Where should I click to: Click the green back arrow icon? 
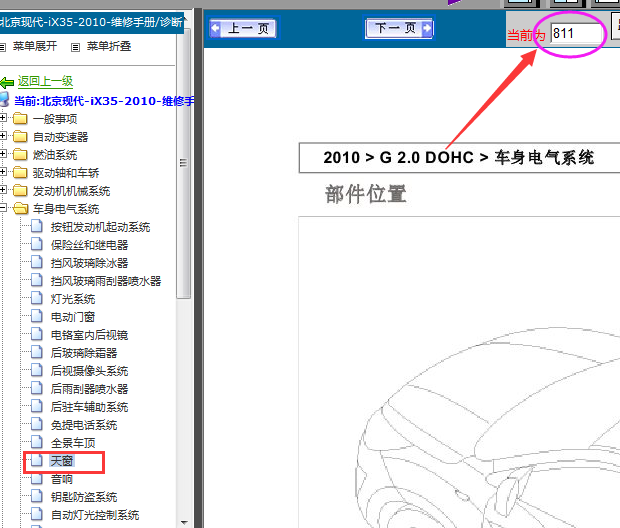(7, 83)
